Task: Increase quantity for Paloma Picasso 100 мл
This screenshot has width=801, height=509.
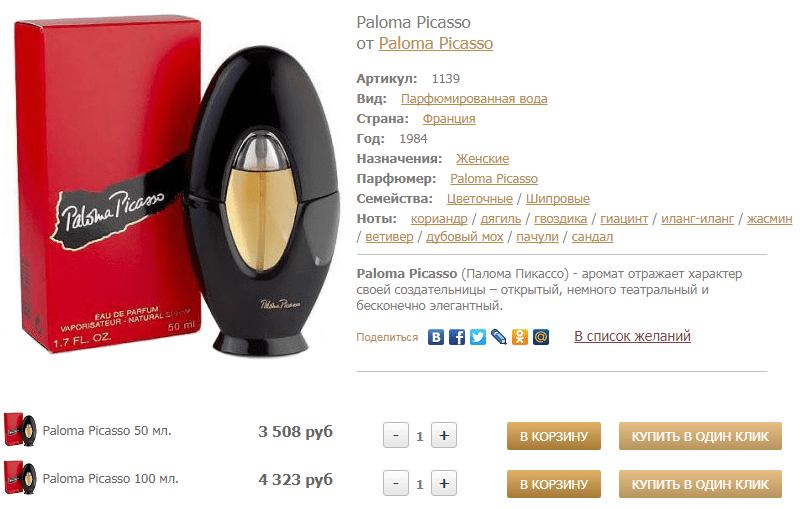Action: (x=444, y=483)
